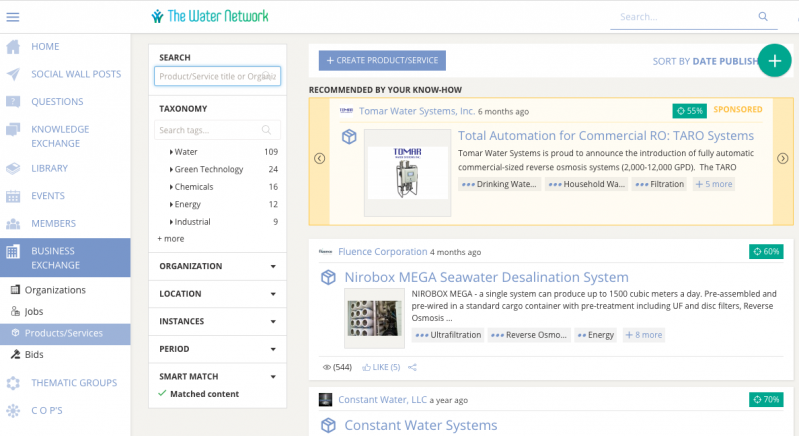Click The Water Network logo

tap(210, 16)
